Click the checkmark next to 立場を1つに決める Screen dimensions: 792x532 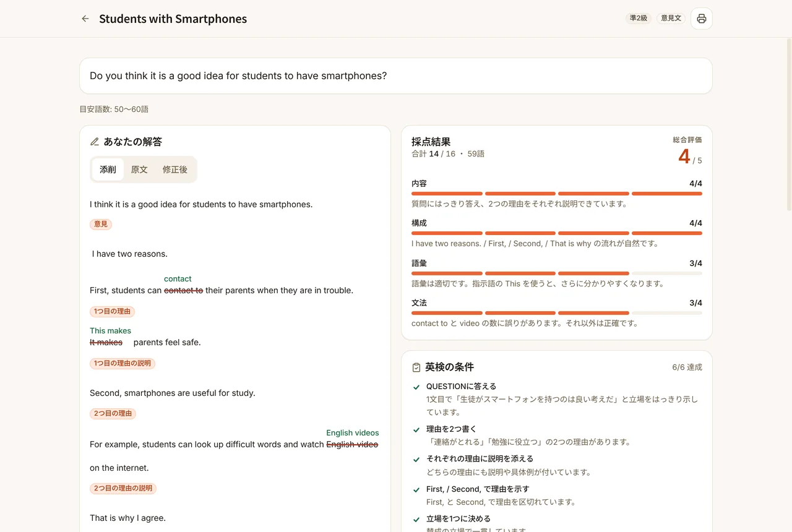[416, 520]
